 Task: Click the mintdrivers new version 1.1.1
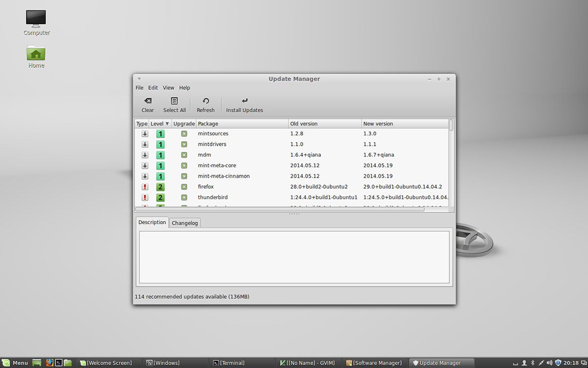point(370,144)
